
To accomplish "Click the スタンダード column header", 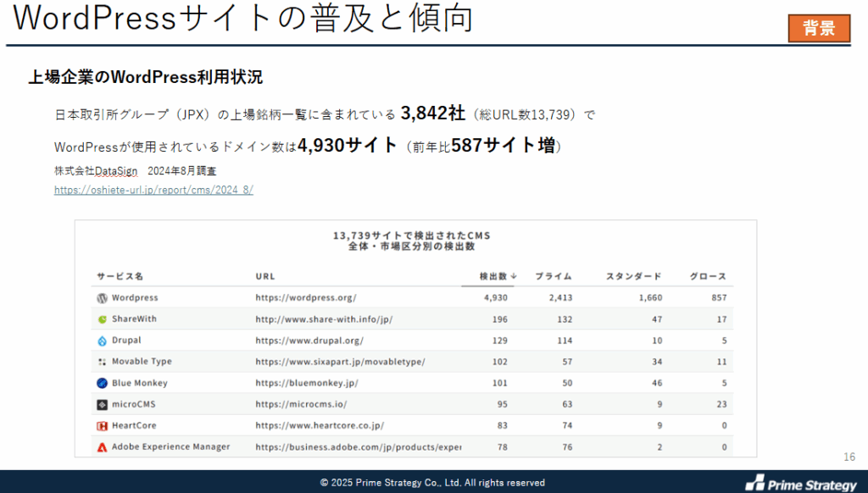I will click(x=634, y=276).
